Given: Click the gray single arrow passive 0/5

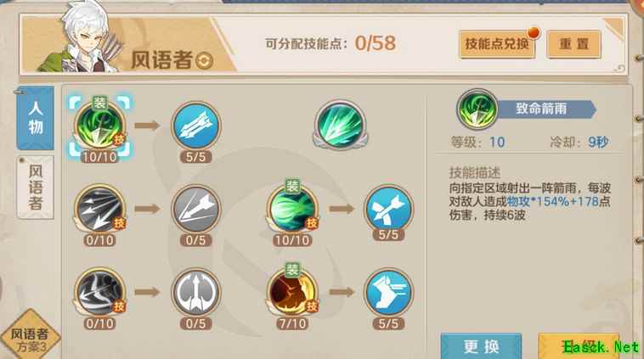Looking at the screenshot, I should click(196, 210).
